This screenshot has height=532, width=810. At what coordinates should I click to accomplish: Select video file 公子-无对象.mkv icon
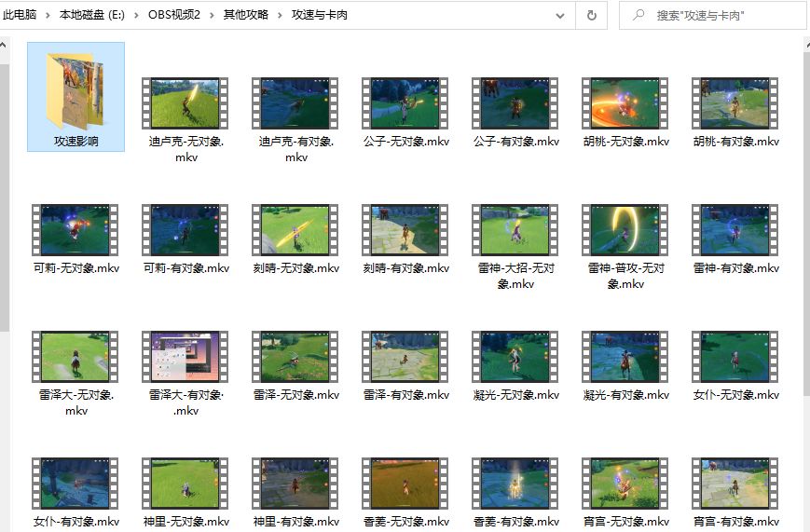[x=405, y=103]
